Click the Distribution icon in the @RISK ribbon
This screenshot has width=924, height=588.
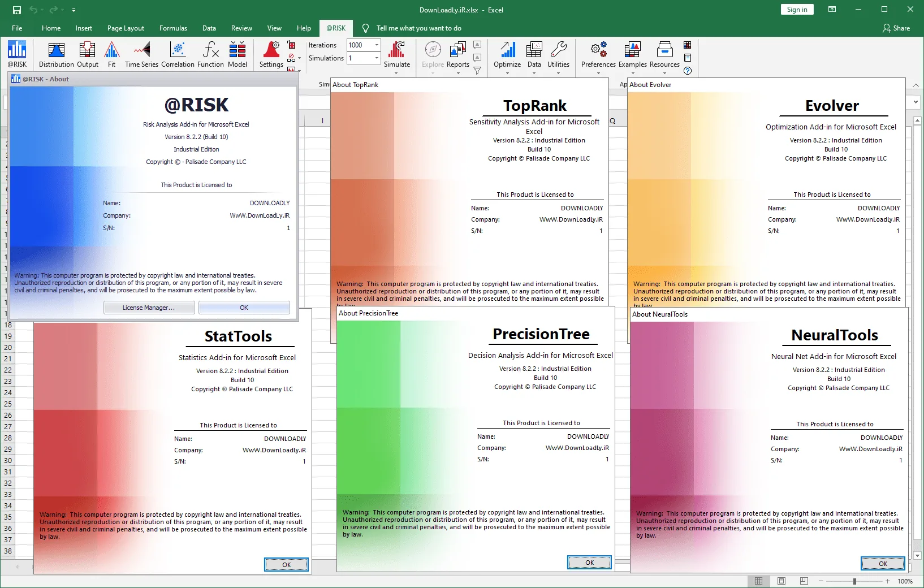pos(56,55)
